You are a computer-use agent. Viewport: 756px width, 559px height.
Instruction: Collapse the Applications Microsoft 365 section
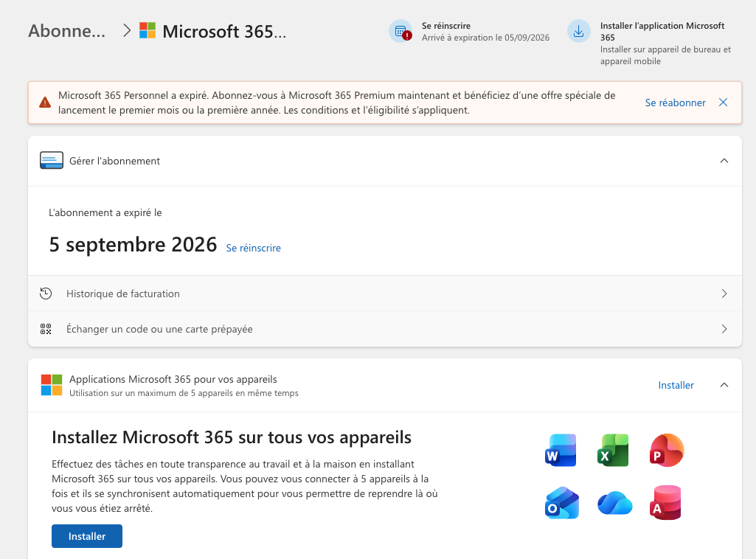click(724, 385)
